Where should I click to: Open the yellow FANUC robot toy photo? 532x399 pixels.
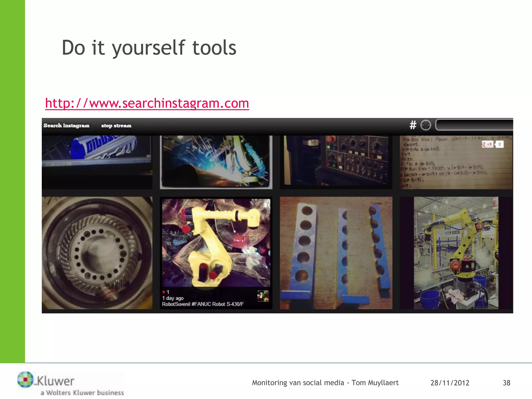coord(216,243)
